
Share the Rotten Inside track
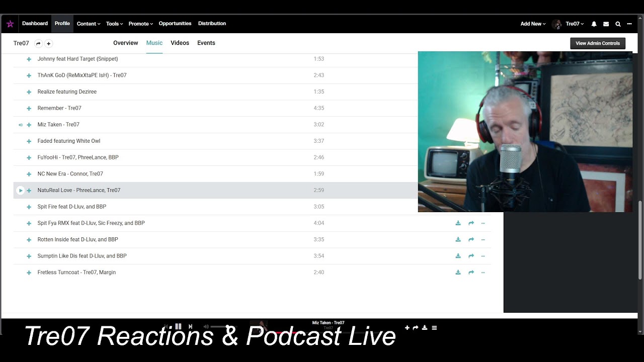click(471, 240)
